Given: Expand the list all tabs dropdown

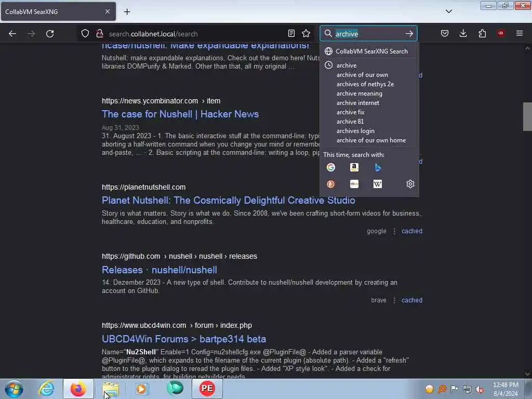Looking at the screenshot, I should pyautogui.click(x=449, y=11).
